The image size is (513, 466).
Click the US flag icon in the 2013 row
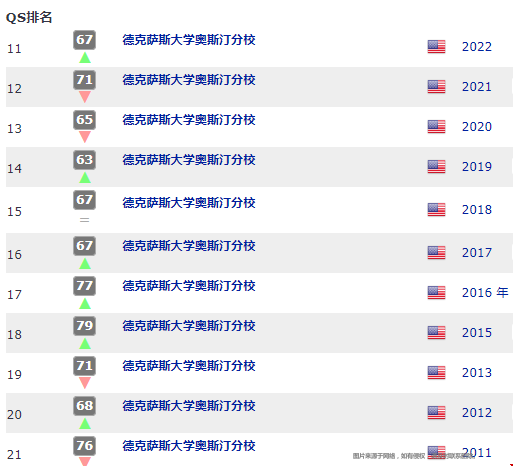(x=436, y=372)
